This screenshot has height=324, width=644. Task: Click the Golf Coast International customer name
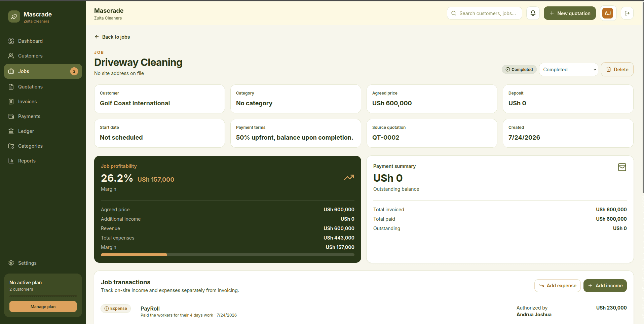135,103
